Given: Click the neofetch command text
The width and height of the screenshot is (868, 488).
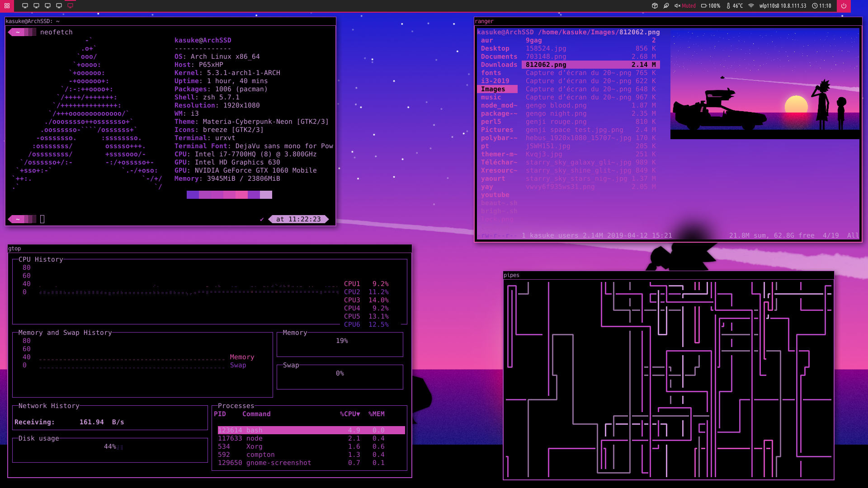Looking at the screenshot, I should point(57,32).
